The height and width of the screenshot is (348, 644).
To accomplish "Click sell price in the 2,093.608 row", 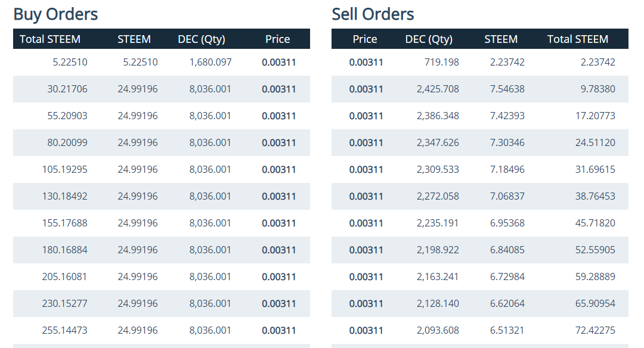I will click(x=366, y=330).
